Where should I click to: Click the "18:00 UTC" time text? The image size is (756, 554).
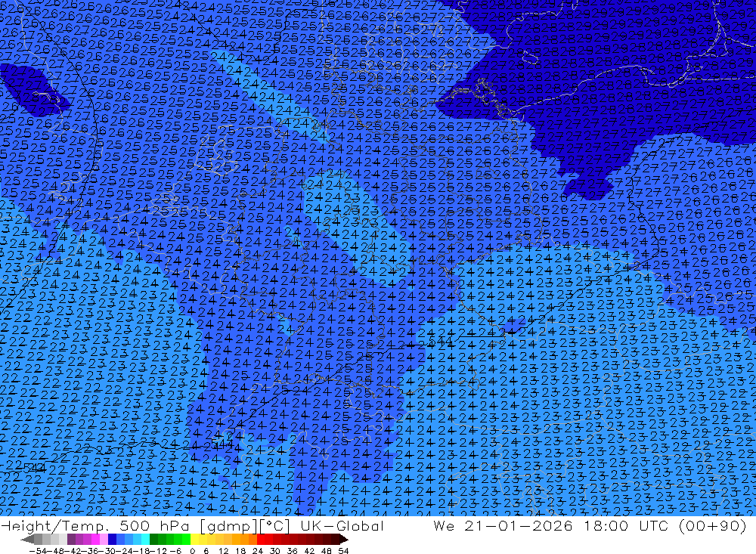[x=625, y=525]
